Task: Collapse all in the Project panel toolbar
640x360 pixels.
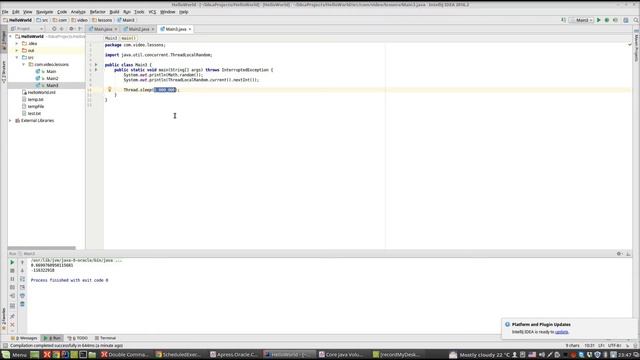Action: [62, 29]
